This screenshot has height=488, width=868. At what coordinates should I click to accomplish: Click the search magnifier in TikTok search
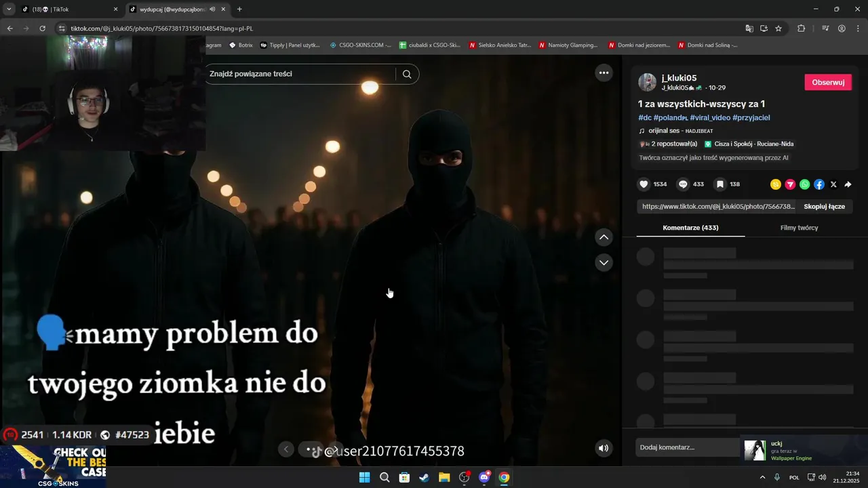tap(407, 75)
